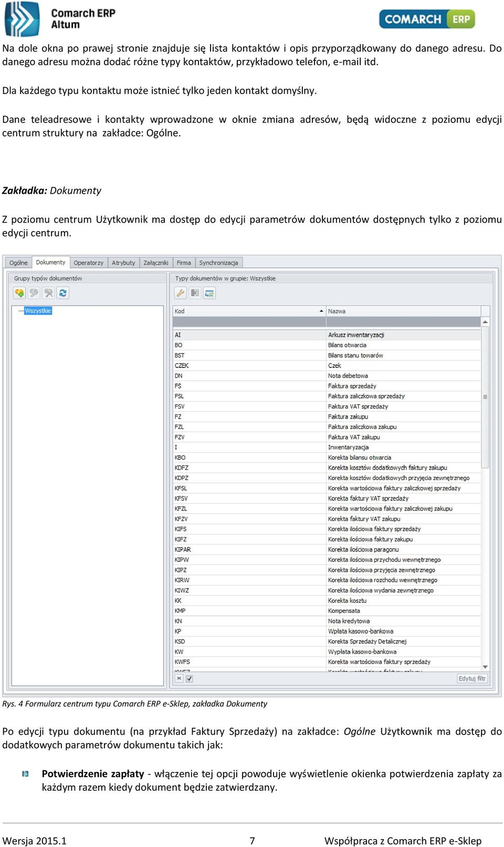Select the Bilans otwarcia row
Image resolution: width=504 pixels, height=847 pixels.
click(x=327, y=345)
